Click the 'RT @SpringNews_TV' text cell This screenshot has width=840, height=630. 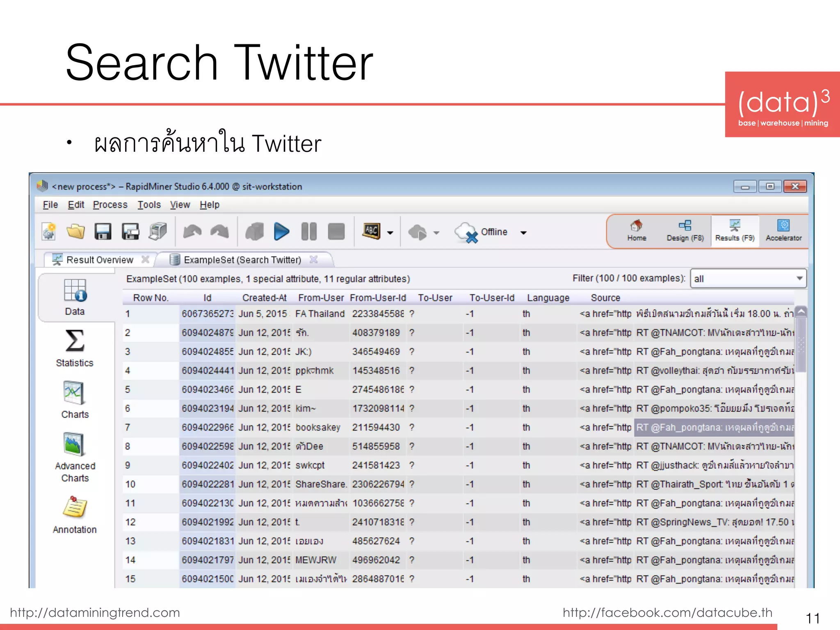[x=714, y=522]
